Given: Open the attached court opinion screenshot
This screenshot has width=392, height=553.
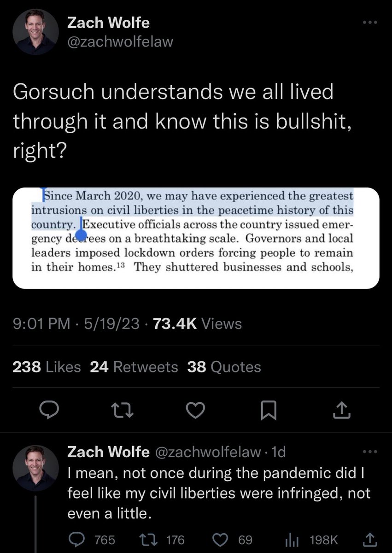Looking at the screenshot, I should [196, 238].
